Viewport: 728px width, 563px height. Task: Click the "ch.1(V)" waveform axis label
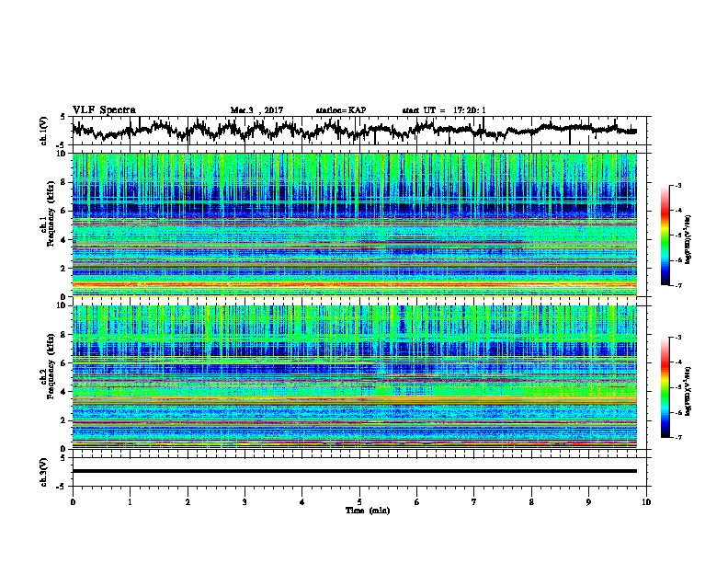click(x=44, y=131)
